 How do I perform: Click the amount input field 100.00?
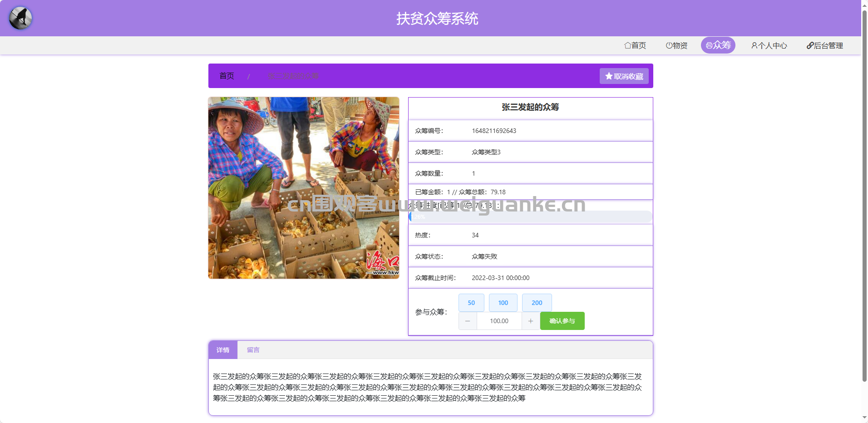499,321
